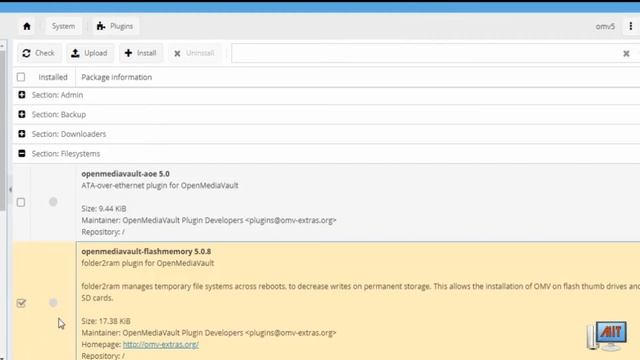Expand Section: Backup group
The width and height of the screenshot is (640, 360).
pyautogui.click(x=22, y=114)
